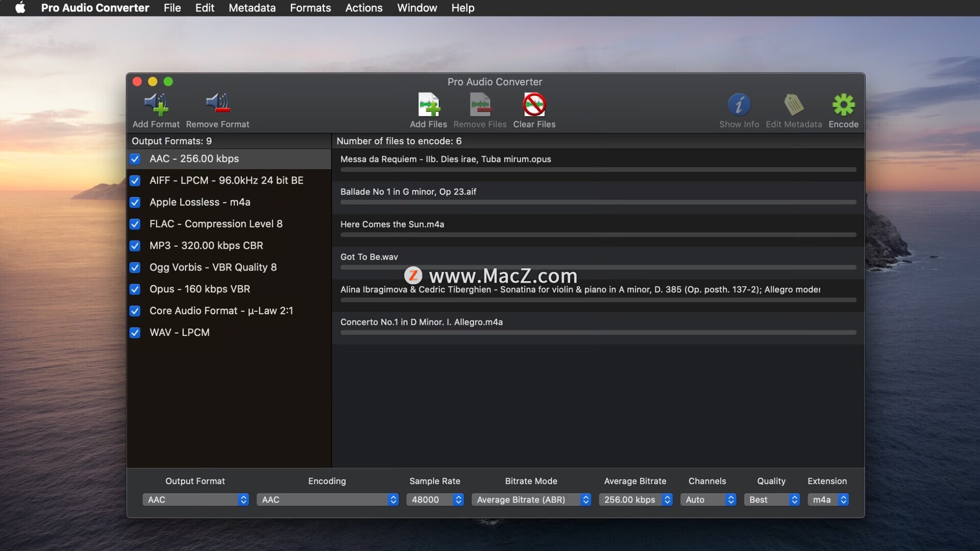This screenshot has height=551, width=980.
Task: Disable the MP3 - 320.00 kbps CBR format
Action: (x=135, y=246)
